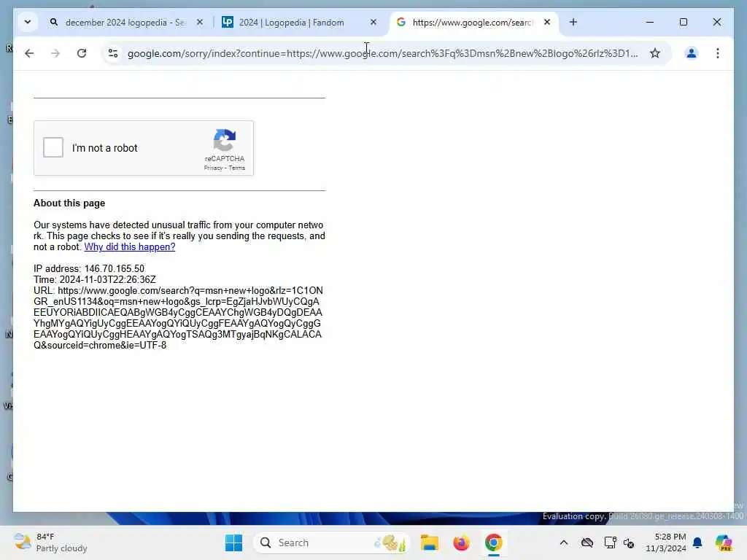This screenshot has width=747, height=560.
Task: Click the "Time: 2024-11-03T22:26:36Z" text
Action: click(x=94, y=279)
